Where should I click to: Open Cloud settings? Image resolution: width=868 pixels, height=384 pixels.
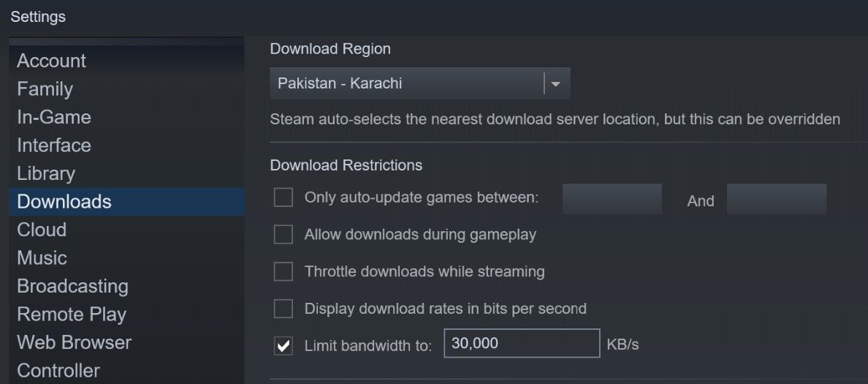point(42,230)
